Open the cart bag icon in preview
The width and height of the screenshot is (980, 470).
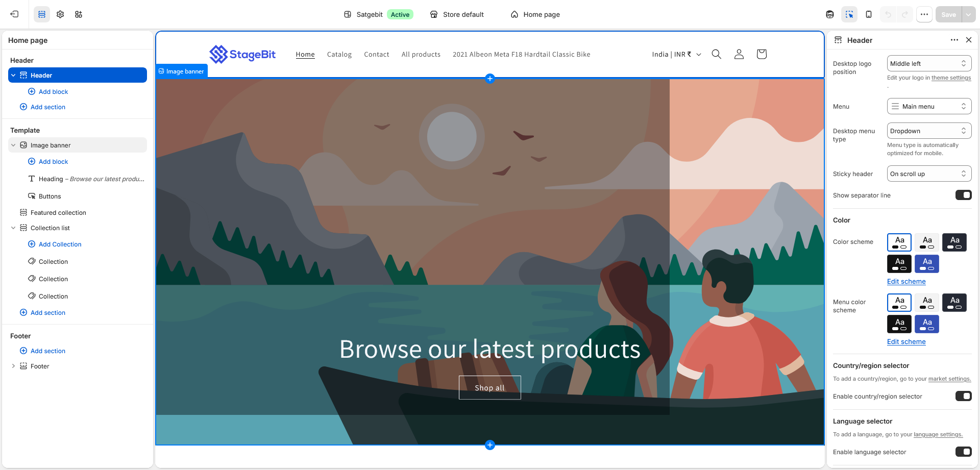tap(762, 54)
